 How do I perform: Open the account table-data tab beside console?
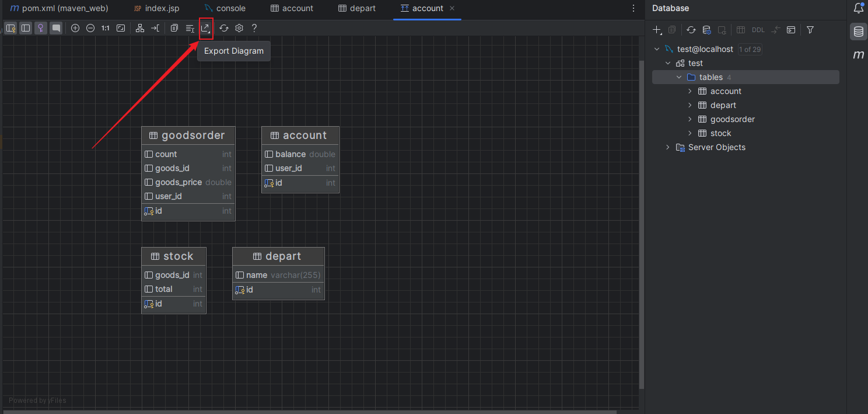(292, 8)
